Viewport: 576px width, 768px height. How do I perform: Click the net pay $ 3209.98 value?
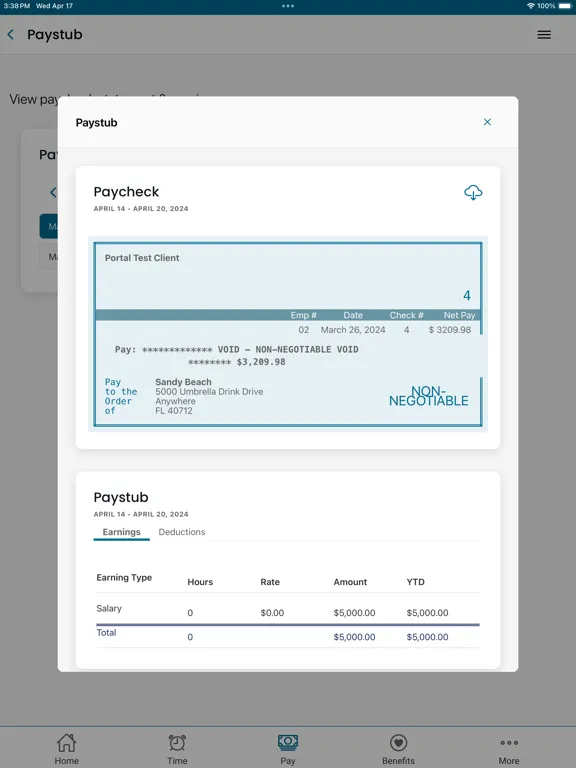point(450,330)
